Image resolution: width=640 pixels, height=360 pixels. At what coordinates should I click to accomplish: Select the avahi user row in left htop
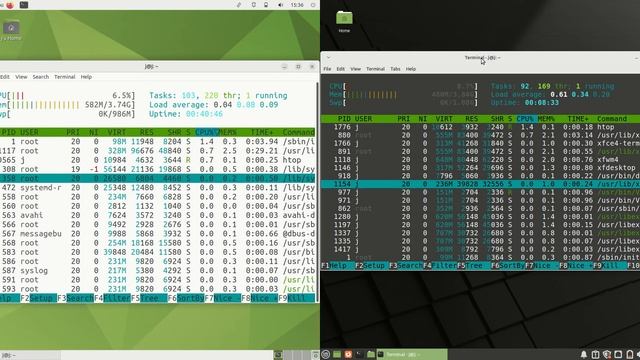click(158, 215)
